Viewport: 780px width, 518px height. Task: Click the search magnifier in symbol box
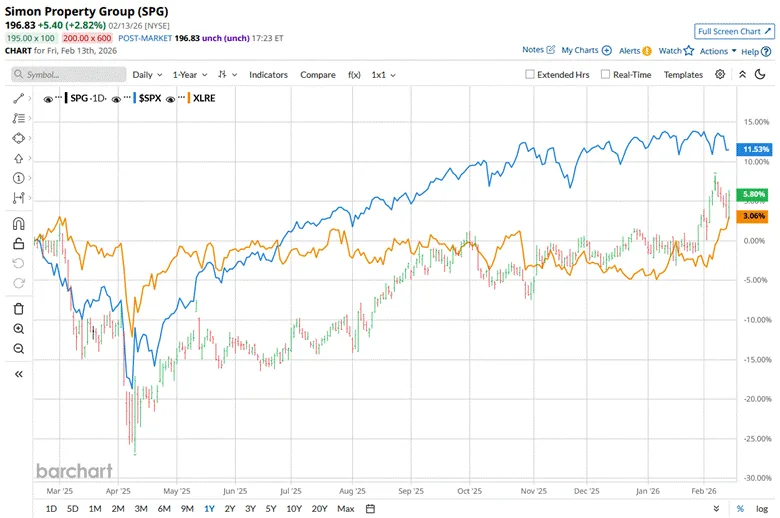point(18,75)
